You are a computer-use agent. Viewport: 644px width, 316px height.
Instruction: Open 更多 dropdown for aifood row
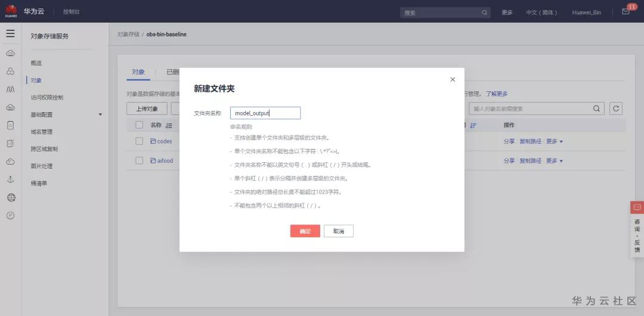coord(554,160)
